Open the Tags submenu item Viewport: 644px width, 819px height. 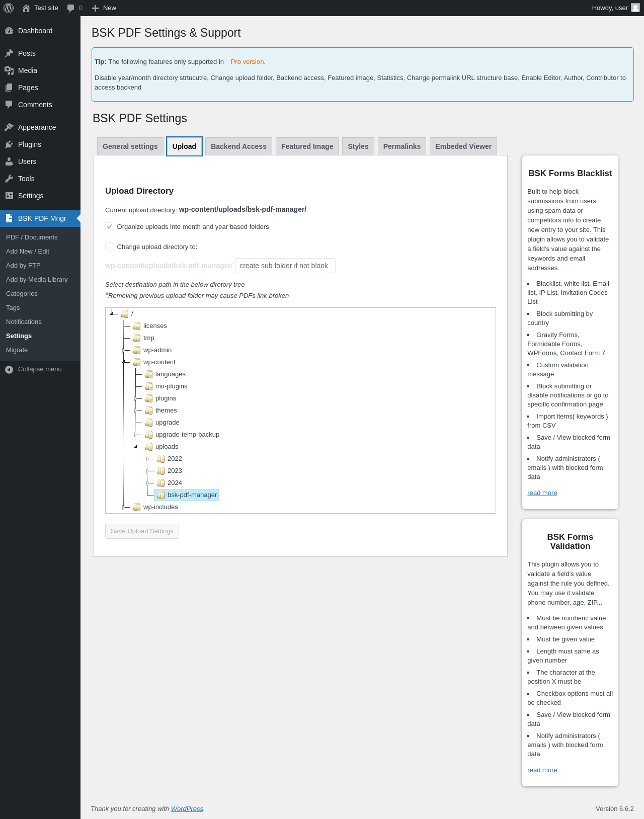(x=13, y=308)
